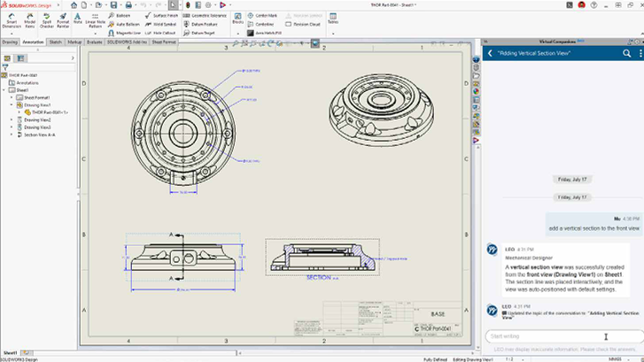Select Drawing View3 in tree
Screen dimensions: 644x362
pyautogui.click(x=34, y=127)
